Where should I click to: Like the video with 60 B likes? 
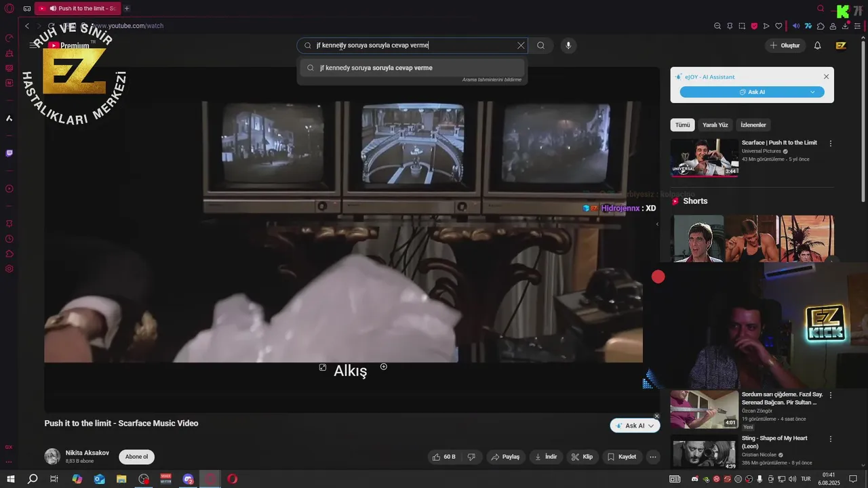[443, 457]
